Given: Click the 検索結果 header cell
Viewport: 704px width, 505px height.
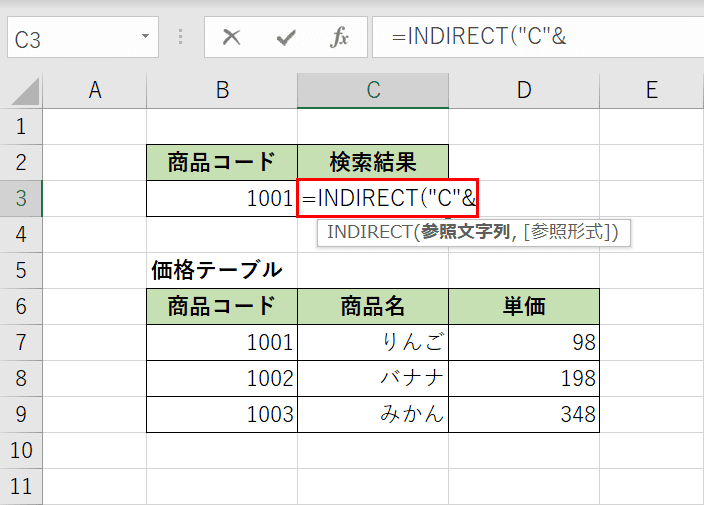Looking at the screenshot, I should [x=373, y=162].
